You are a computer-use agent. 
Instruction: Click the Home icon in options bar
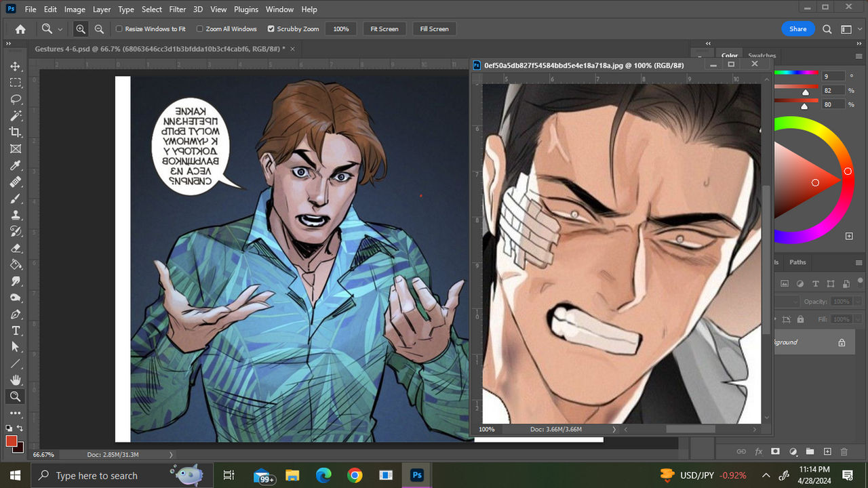point(20,29)
